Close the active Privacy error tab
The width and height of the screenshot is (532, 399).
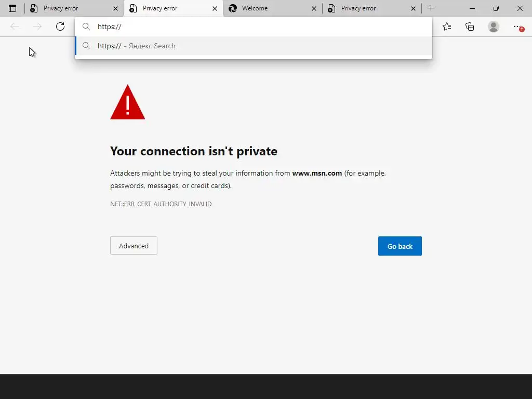[215, 8]
